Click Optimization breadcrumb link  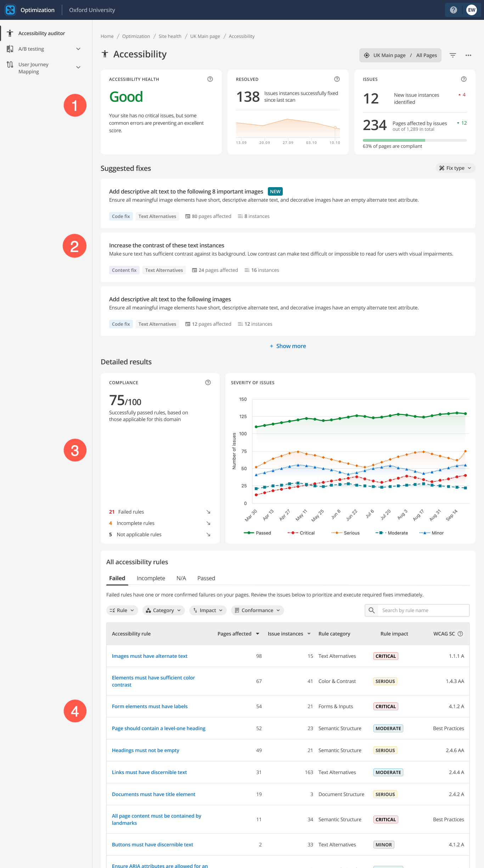click(x=136, y=36)
